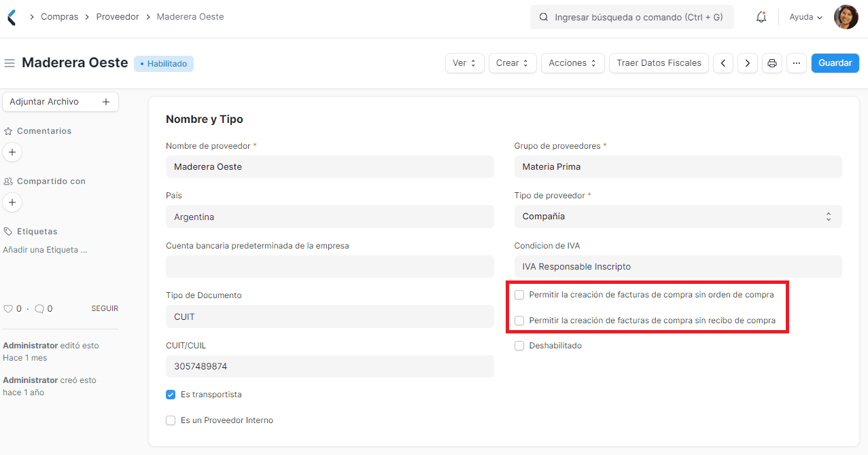Open the notifications bell
Image resolution: width=868 pixels, height=455 pixels.
(x=761, y=17)
